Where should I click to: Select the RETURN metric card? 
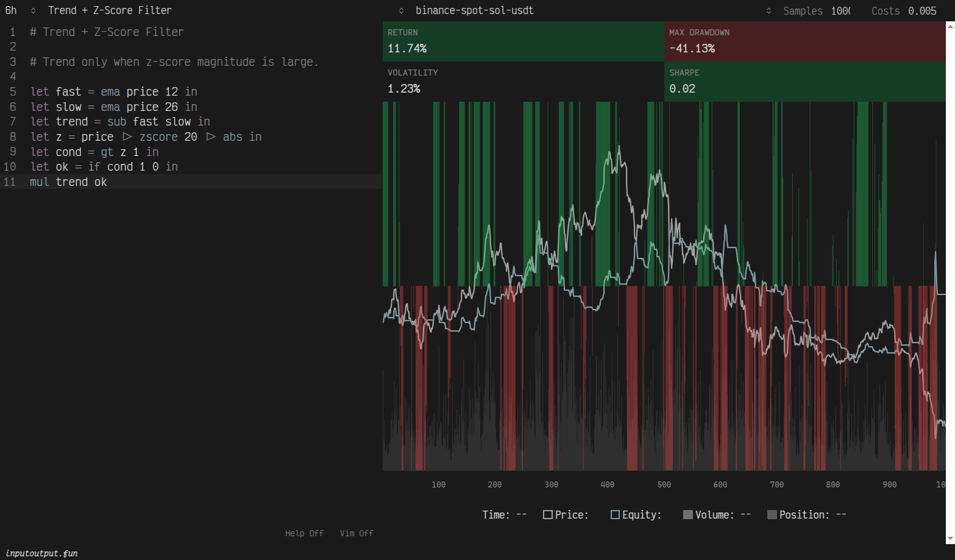(523, 41)
